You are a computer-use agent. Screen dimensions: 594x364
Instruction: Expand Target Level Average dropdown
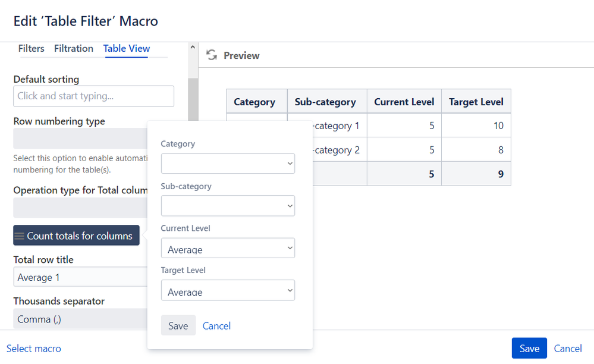click(228, 290)
